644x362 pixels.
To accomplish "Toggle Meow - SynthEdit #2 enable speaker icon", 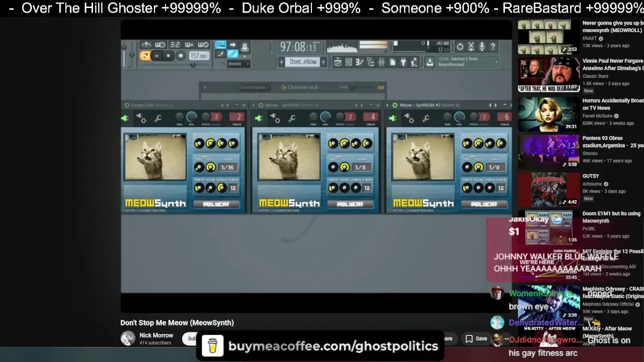I will coord(392,118).
